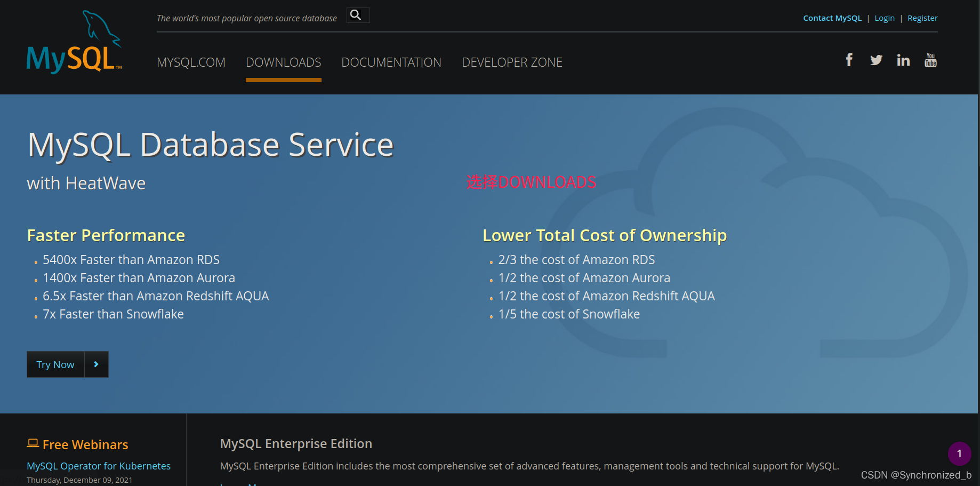Click the world's most popular database tagline
Screen dimensions: 980x486
tap(247, 18)
